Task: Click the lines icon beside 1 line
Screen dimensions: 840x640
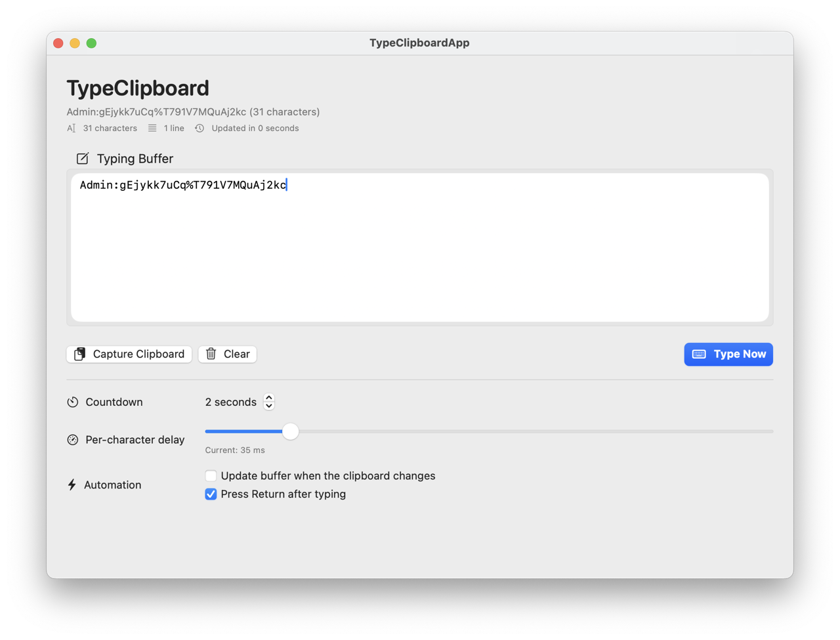Action: [152, 128]
